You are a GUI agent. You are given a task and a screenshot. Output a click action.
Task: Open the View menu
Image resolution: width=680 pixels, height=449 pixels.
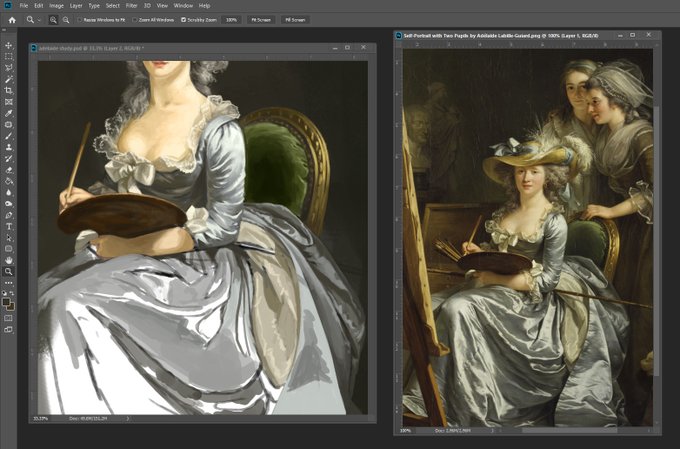click(x=162, y=6)
